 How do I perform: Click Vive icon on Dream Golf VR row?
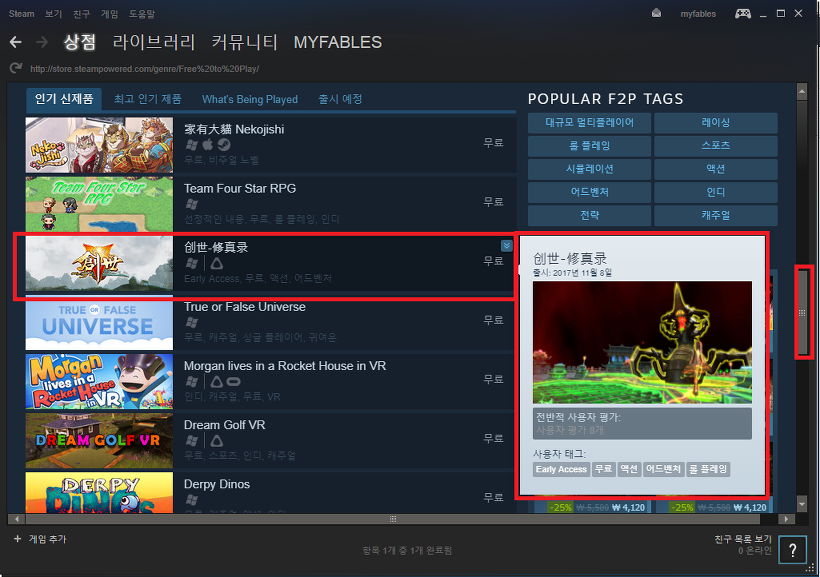point(217,440)
